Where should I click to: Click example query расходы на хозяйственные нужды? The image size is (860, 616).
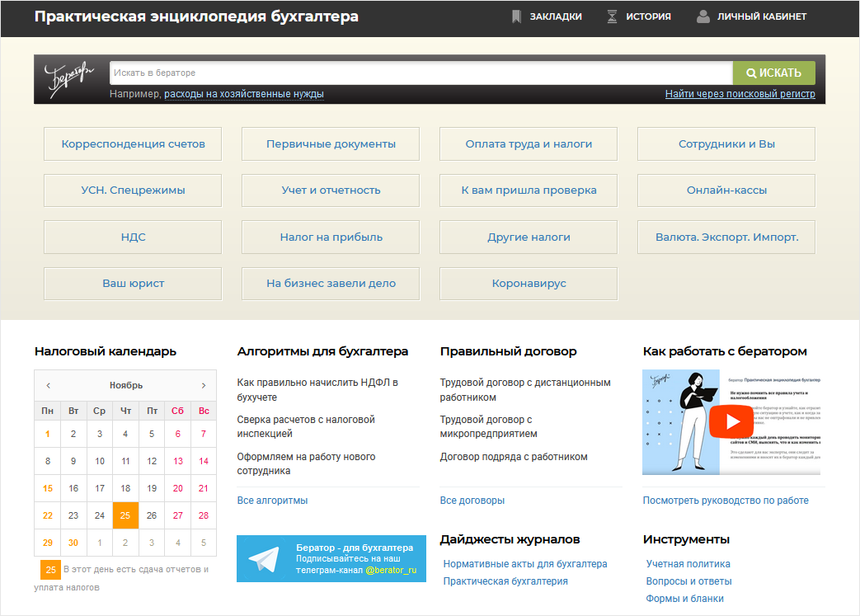(x=244, y=94)
